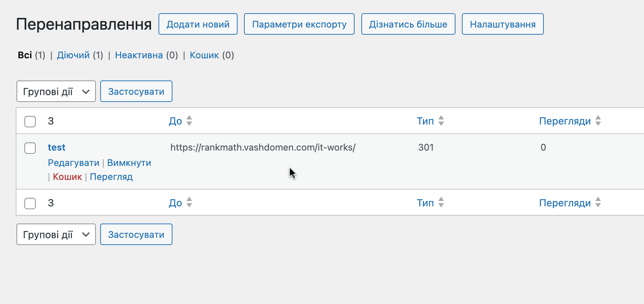Image resolution: width=644 pixels, height=304 pixels.
Task: Open the test redirection link
Action: point(57,147)
